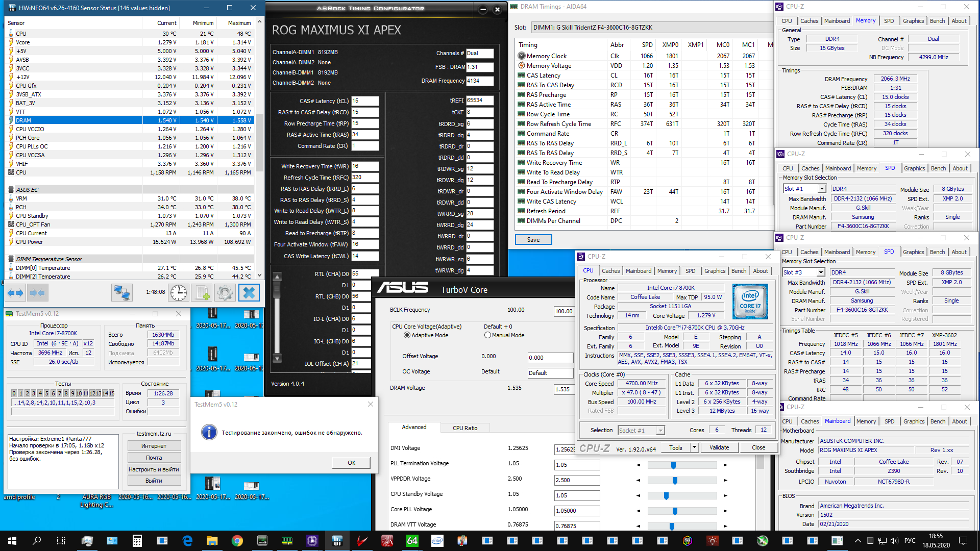Select Adaptive Mode radio button
The image size is (980, 551).
407,335
